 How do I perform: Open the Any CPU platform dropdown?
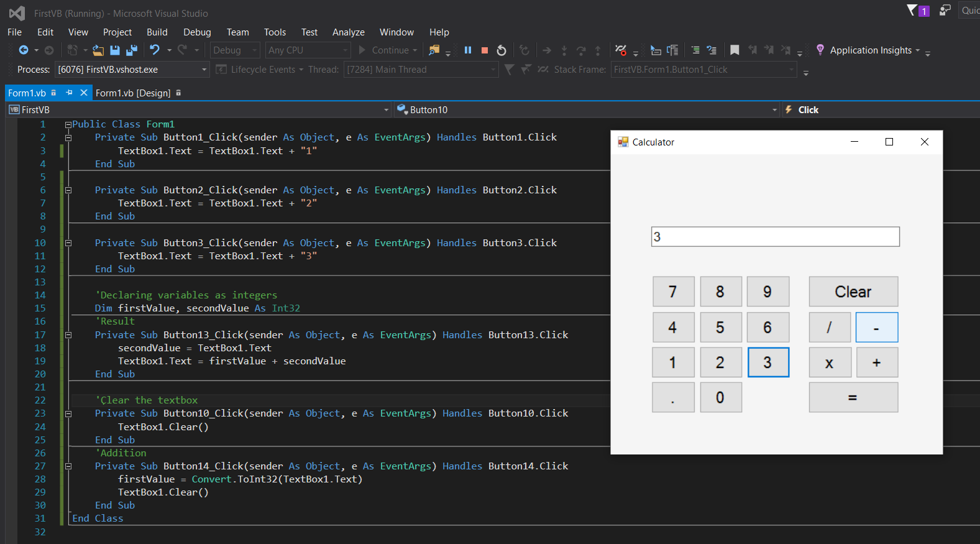(x=308, y=50)
